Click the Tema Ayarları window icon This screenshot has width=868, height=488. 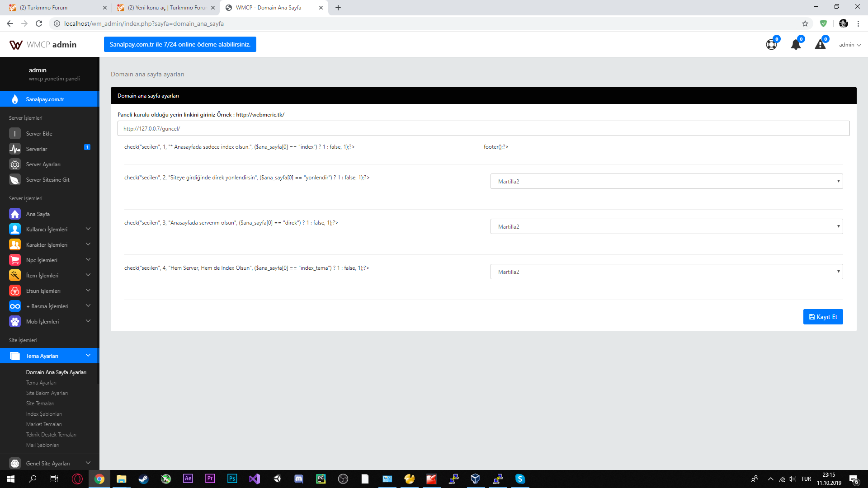pos(15,356)
